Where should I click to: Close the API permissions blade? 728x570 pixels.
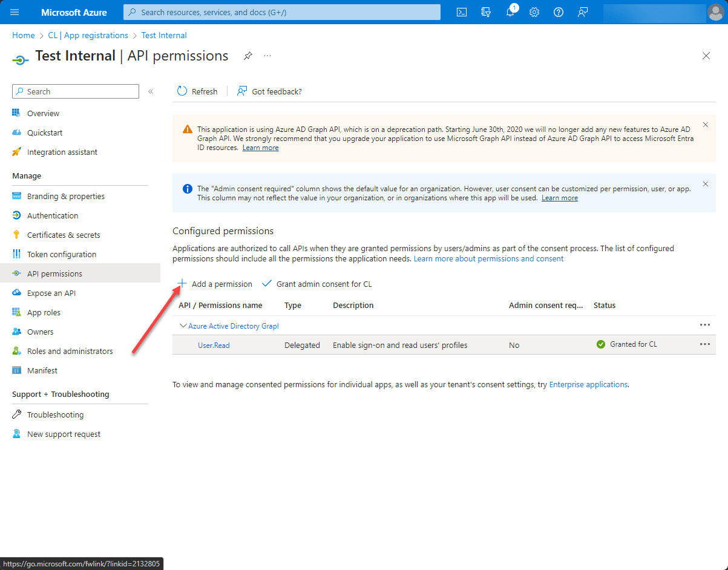(706, 56)
